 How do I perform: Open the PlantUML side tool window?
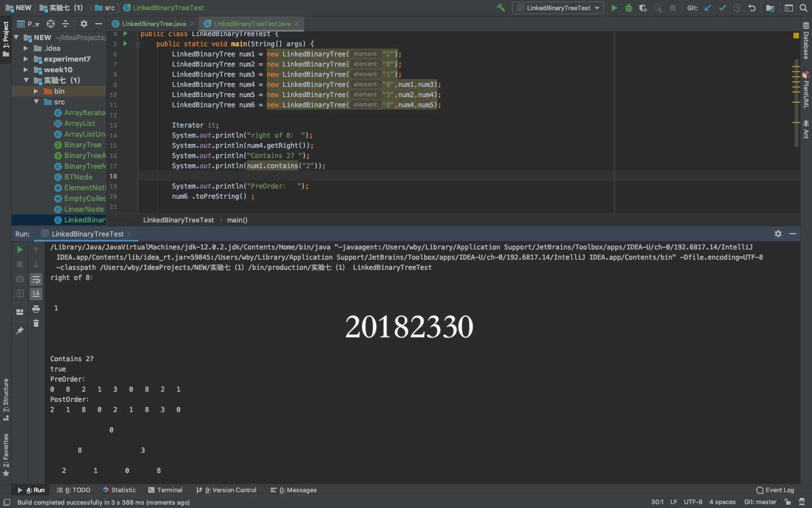click(x=806, y=90)
